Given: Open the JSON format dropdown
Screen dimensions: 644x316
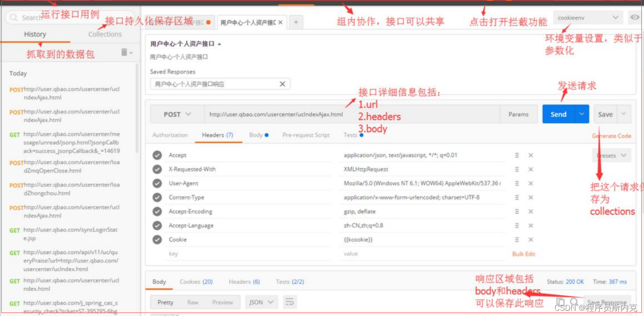Looking at the screenshot, I should pyautogui.click(x=261, y=302).
